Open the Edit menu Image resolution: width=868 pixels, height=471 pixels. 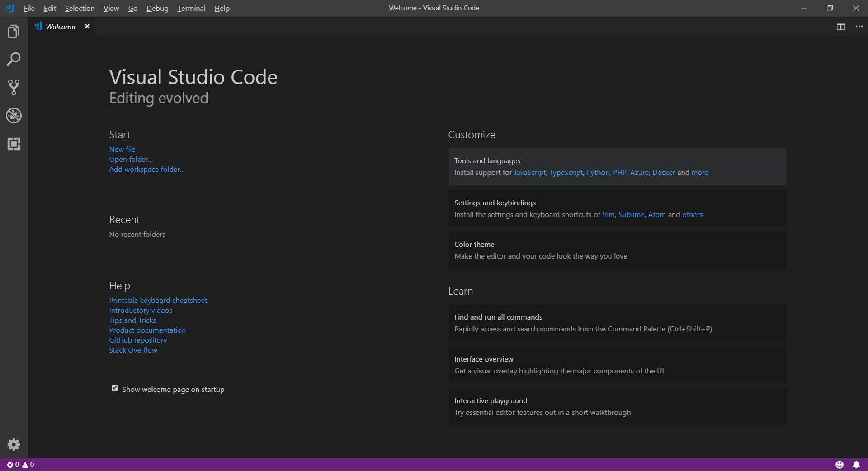[50, 8]
